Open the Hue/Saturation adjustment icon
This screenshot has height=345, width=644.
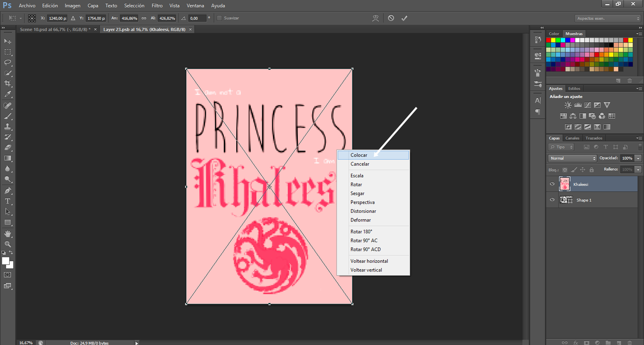point(563,116)
